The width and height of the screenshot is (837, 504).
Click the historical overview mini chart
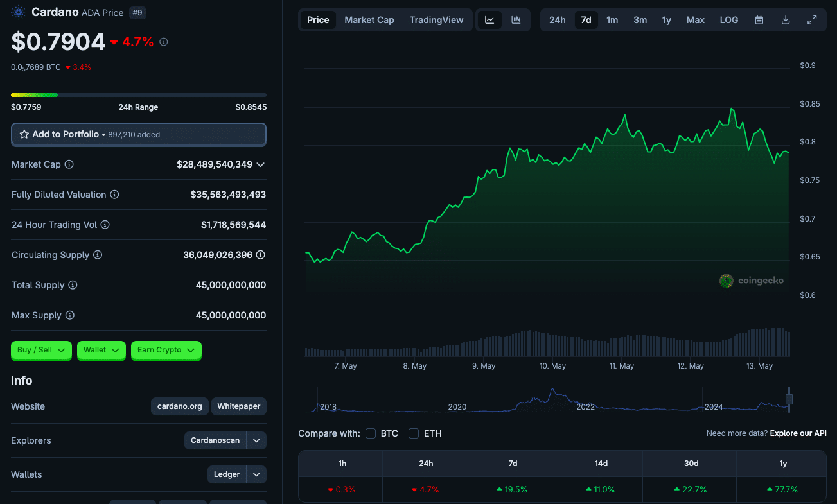coord(547,399)
